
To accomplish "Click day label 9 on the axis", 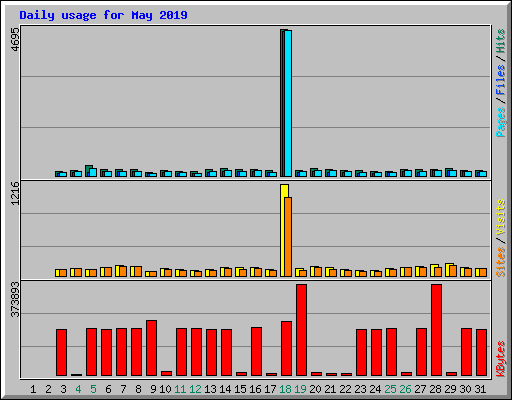I will click(x=153, y=389).
